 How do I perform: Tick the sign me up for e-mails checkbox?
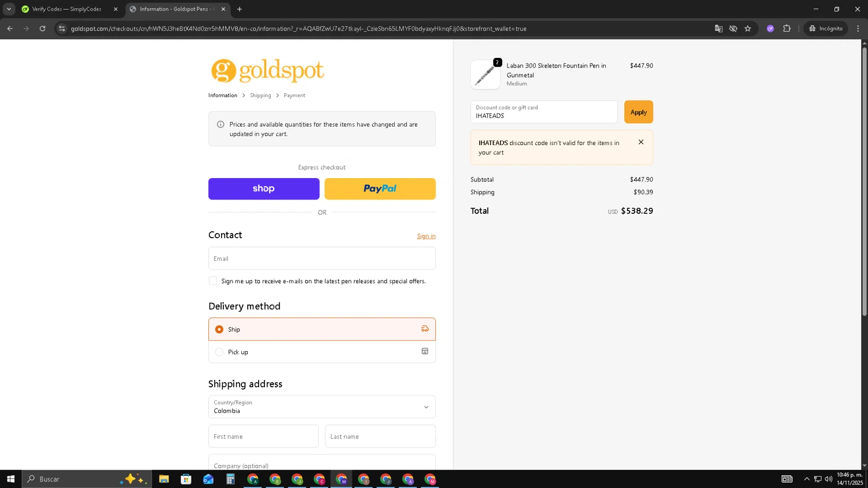pos(213,280)
